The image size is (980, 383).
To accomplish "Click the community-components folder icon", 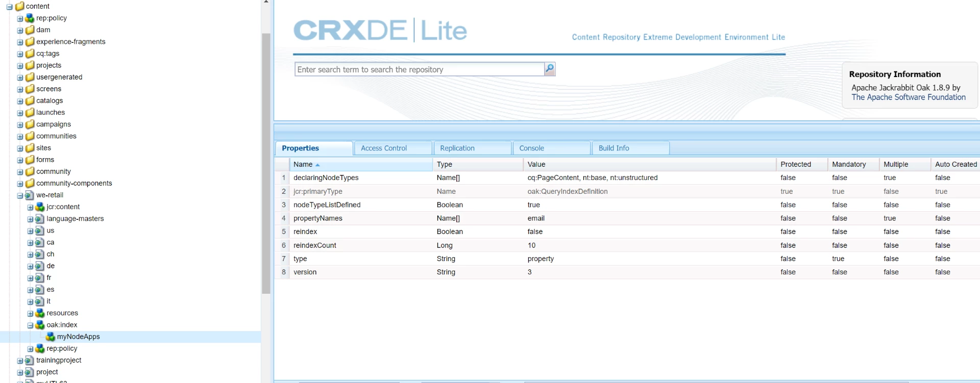I will click(x=30, y=183).
